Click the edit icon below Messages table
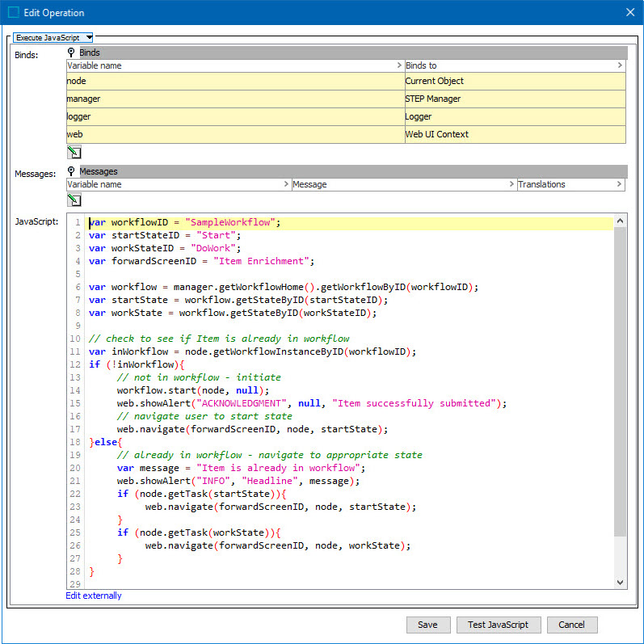Viewport: 644px width, 644px height. tap(74, 200)
